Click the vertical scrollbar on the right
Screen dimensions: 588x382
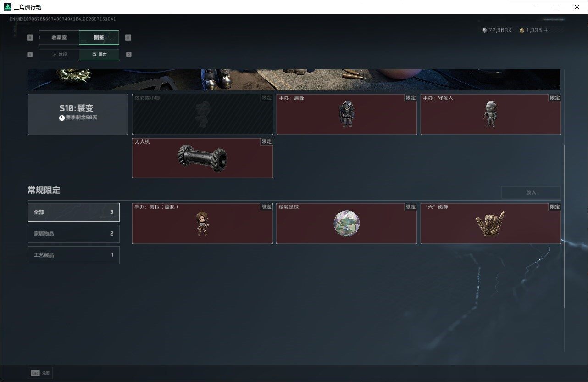[565, 226]
